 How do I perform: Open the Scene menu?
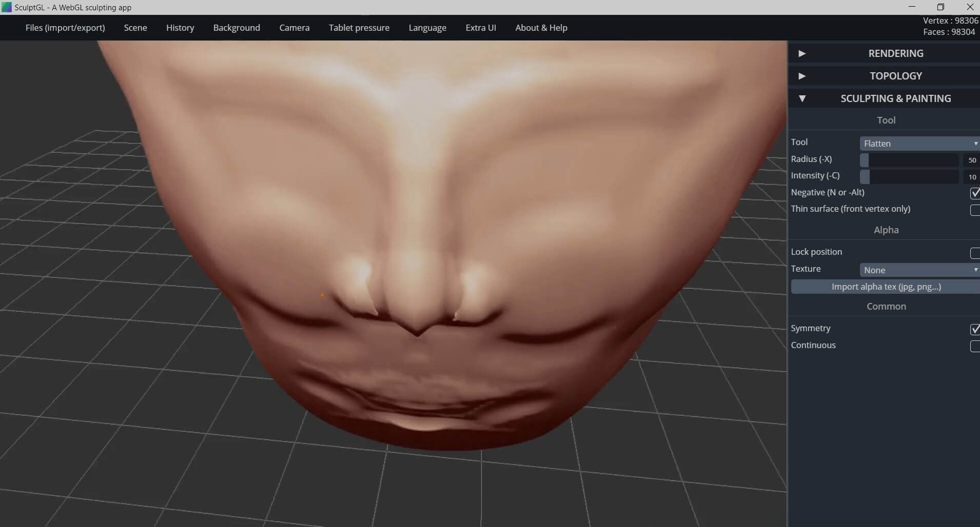(x=135, y=28)
